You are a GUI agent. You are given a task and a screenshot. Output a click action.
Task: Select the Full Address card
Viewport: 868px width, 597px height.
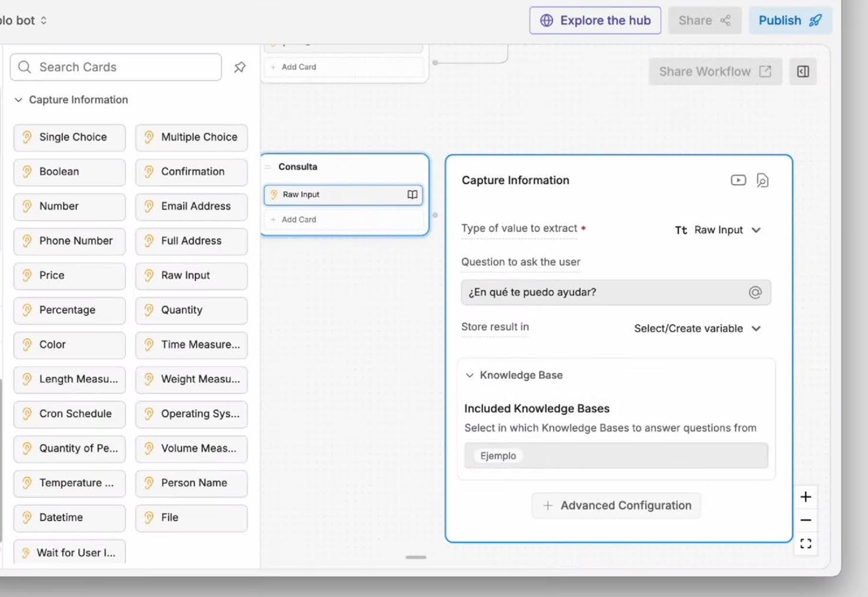191,241
